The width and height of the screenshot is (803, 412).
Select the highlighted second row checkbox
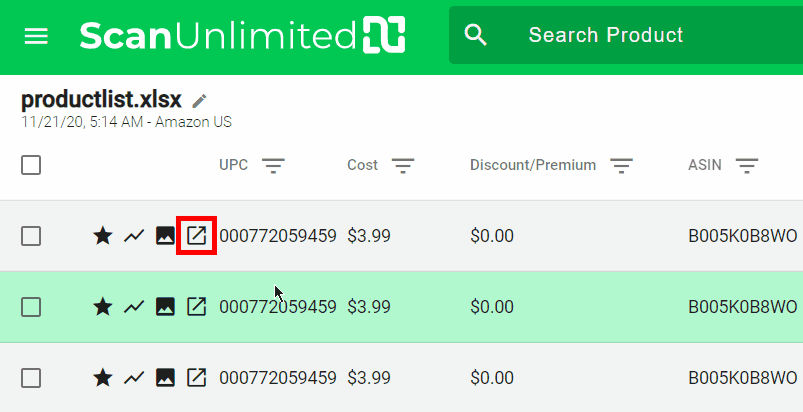click(x=31, y=307)
